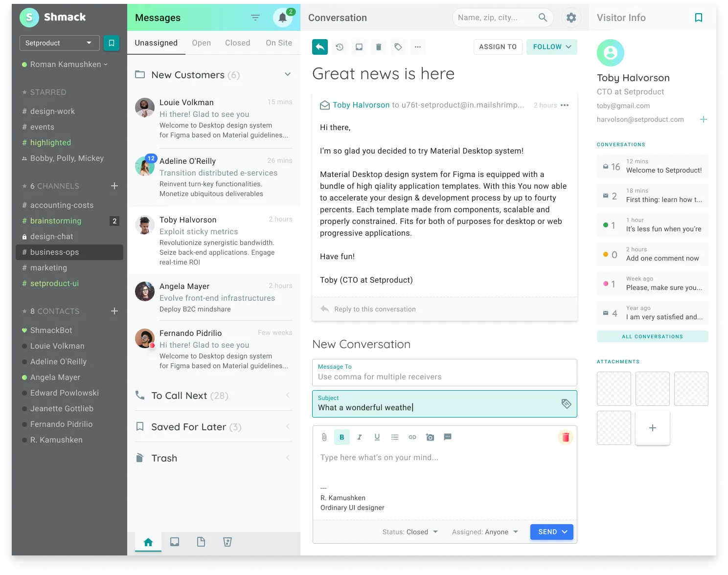
Task: Attach a file with the paperclip icon
Action: coord(324,437)
